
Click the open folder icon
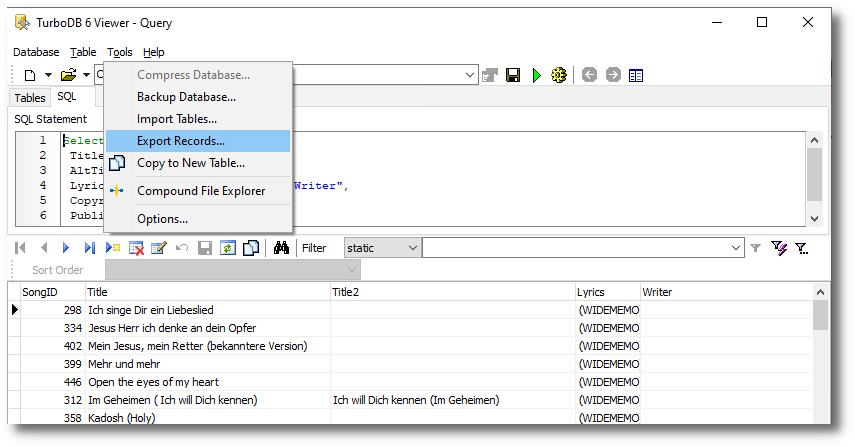tap(68, 75)
